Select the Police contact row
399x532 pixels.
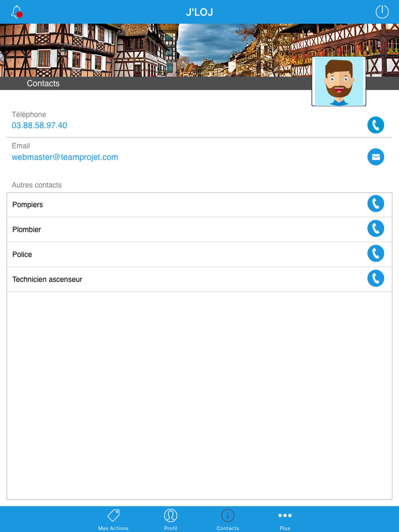[x=199, y=255]
